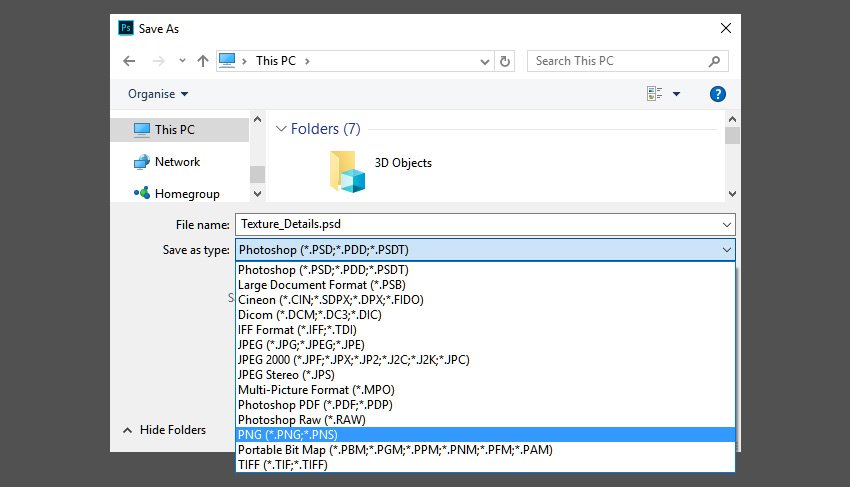Click the up directory arrow
The width and height of the screenshot is (850, 487).
click(203, 61)
